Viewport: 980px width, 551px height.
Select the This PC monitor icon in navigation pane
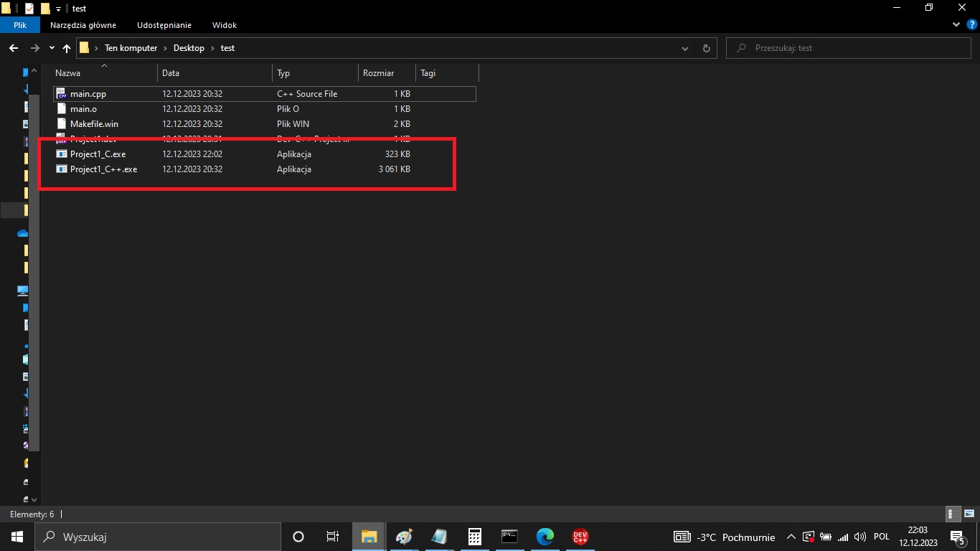point(23,291)
